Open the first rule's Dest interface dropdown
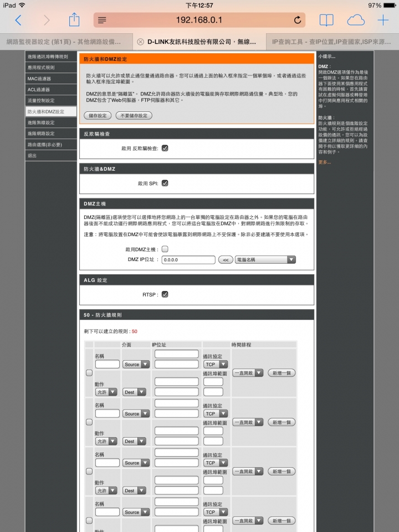Viewport: 399px width, 532px height. coord(134,392)
